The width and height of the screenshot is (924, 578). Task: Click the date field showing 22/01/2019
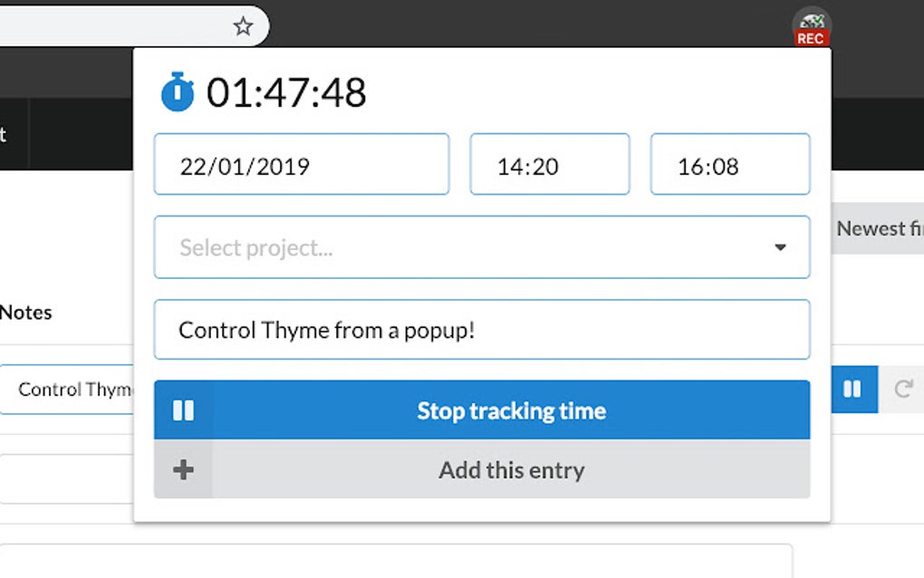pyautogui.click(x=301, y=165)
